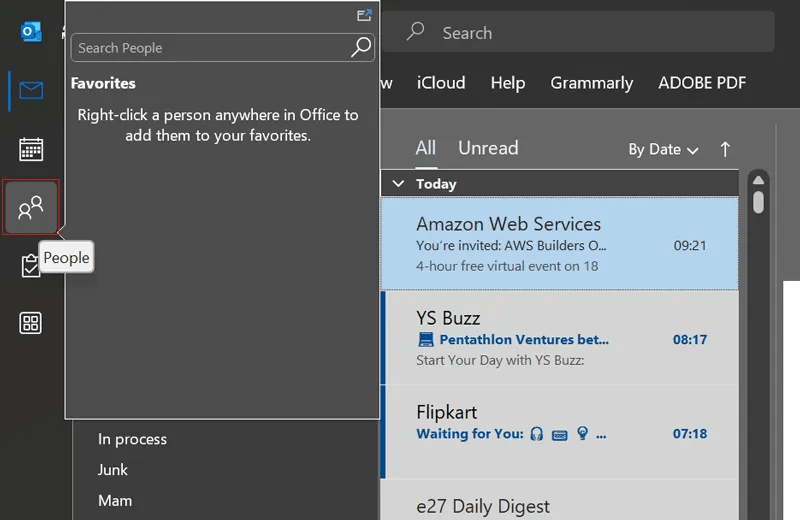Open the Tasks clipboard icon
800x520 pixels.
tap(30, 267)
